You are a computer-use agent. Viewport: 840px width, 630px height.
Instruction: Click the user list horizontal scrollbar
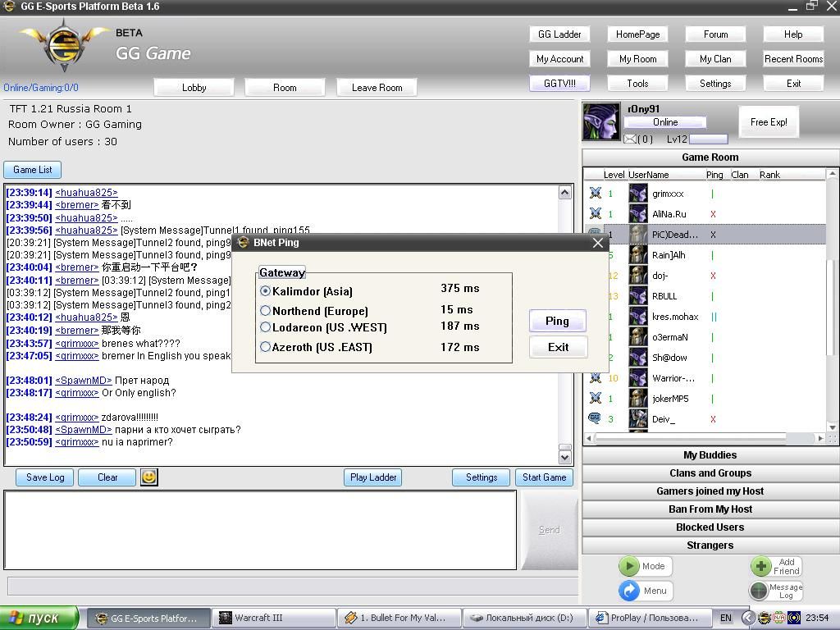coord(706,438)
